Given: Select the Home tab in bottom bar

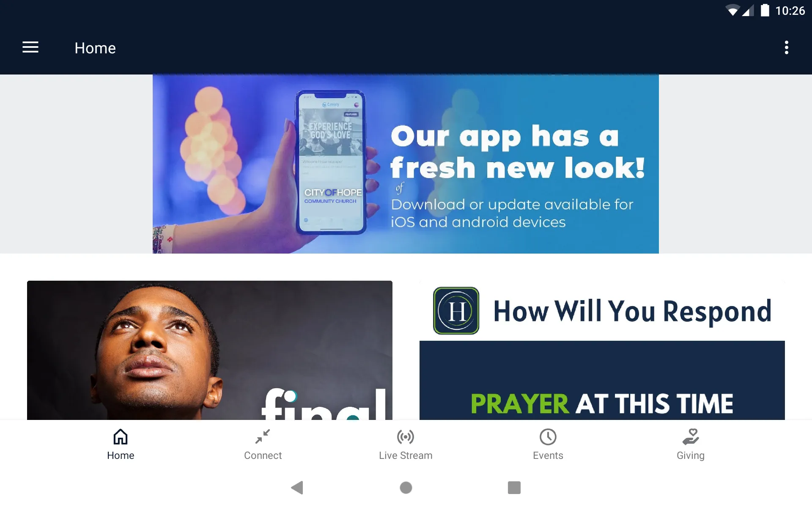Looking at the screenshot, I should [x=120, y=444].
